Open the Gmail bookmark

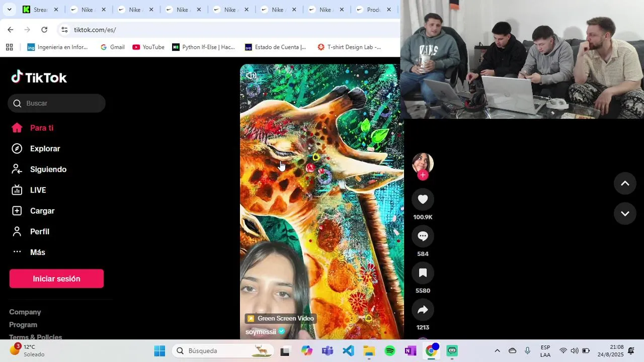(x=112, y=47)
